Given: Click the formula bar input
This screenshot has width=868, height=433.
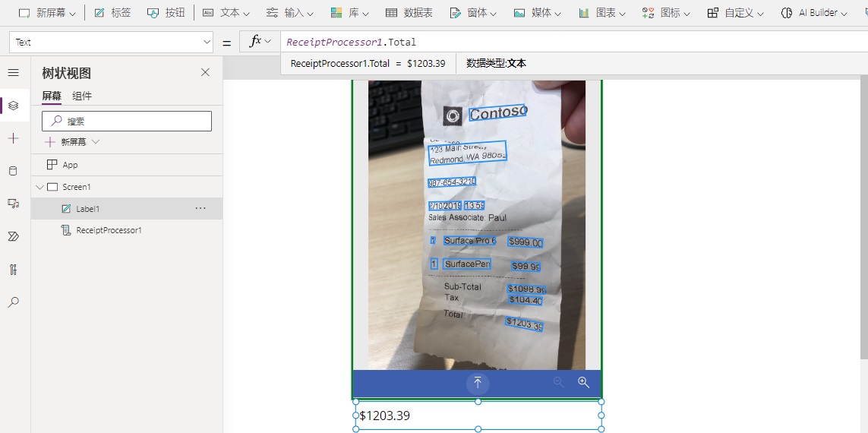Looking at the screenshot, I should (x=574, y=42).
